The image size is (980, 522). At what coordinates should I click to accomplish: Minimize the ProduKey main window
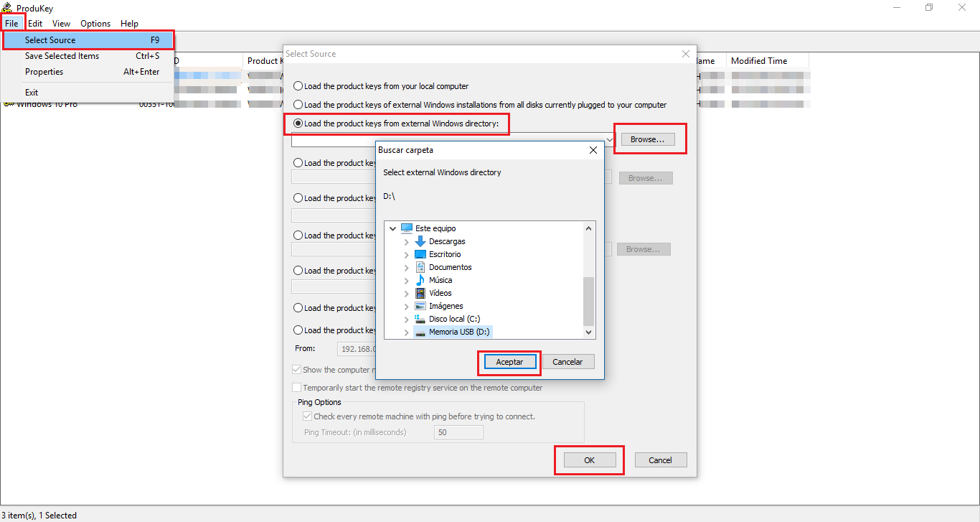897,7
